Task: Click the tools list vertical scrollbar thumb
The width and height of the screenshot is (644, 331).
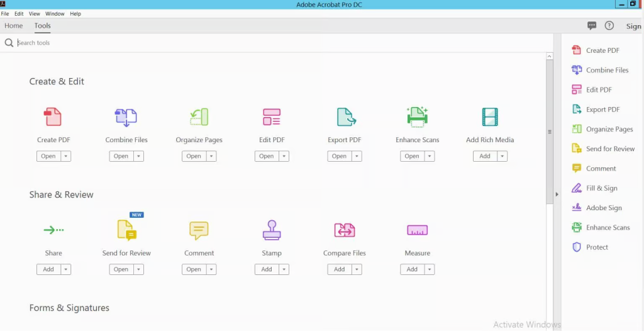Action: pyautogui.click(x=550, y=132)
